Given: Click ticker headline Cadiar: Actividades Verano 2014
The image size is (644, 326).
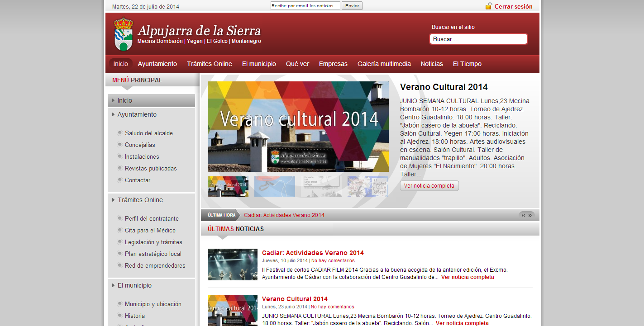Looking at the screenshot, I should click(284, 215).
